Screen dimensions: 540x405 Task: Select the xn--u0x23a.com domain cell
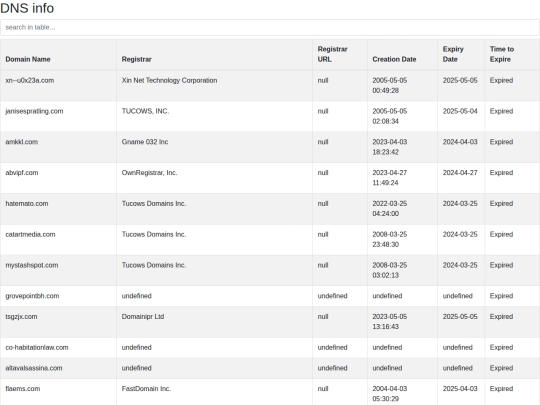tap(30, 80)
